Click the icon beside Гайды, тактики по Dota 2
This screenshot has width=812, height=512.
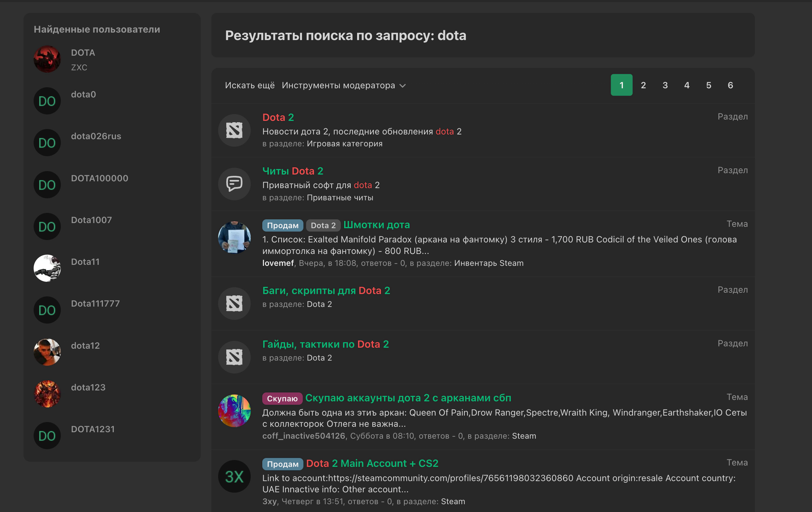[234, 357]
